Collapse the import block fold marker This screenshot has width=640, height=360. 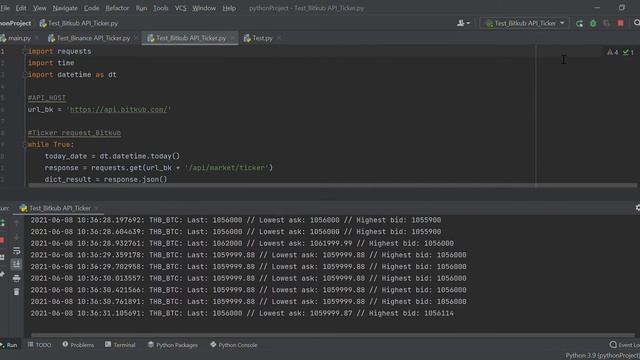point(25,51)
